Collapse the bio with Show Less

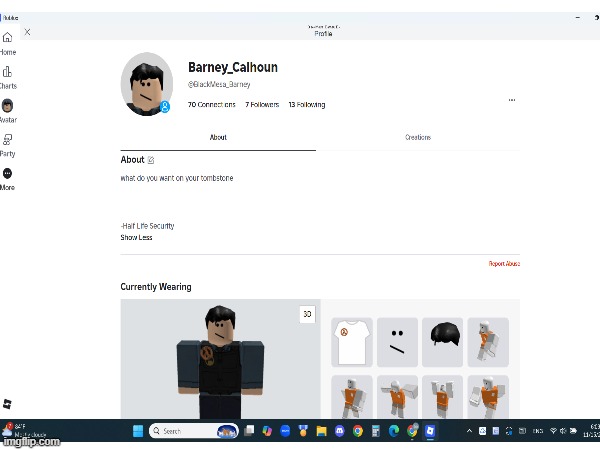pos(136,238)
